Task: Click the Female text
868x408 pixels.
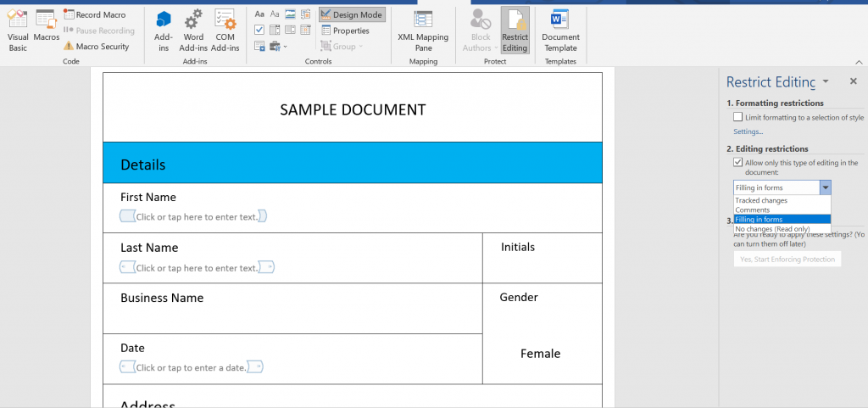Action: (540, 353)
